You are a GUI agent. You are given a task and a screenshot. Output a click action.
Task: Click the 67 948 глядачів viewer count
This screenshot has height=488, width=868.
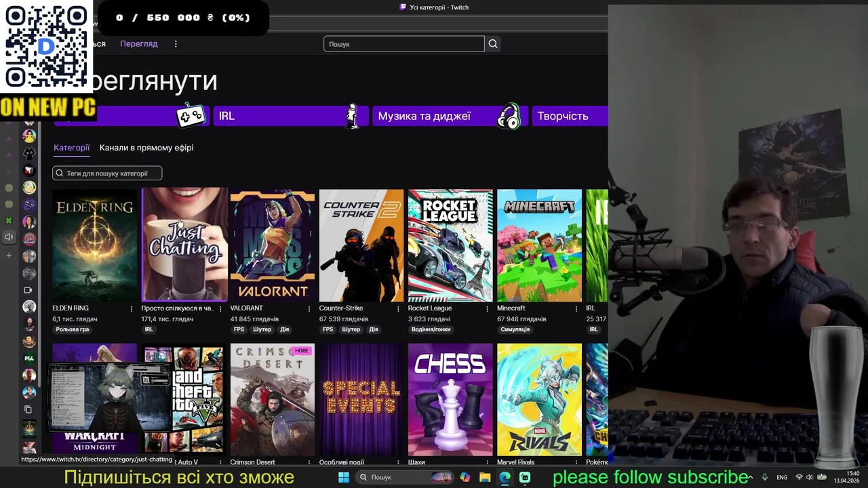point(522,319)
